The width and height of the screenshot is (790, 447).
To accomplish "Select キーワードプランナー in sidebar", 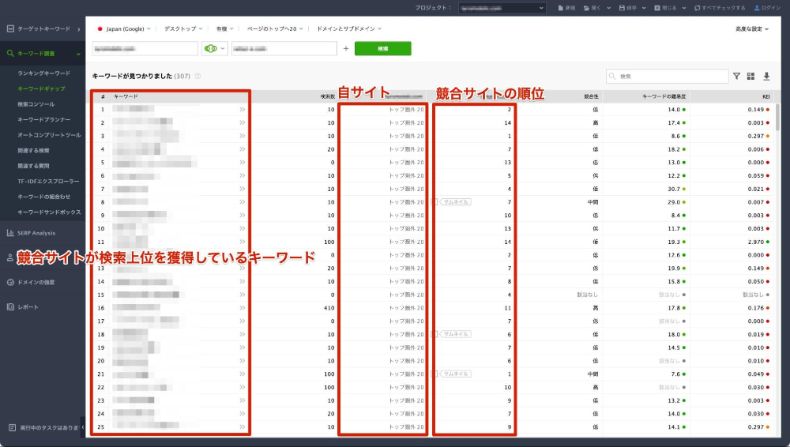I will click(x=44, y=119).
